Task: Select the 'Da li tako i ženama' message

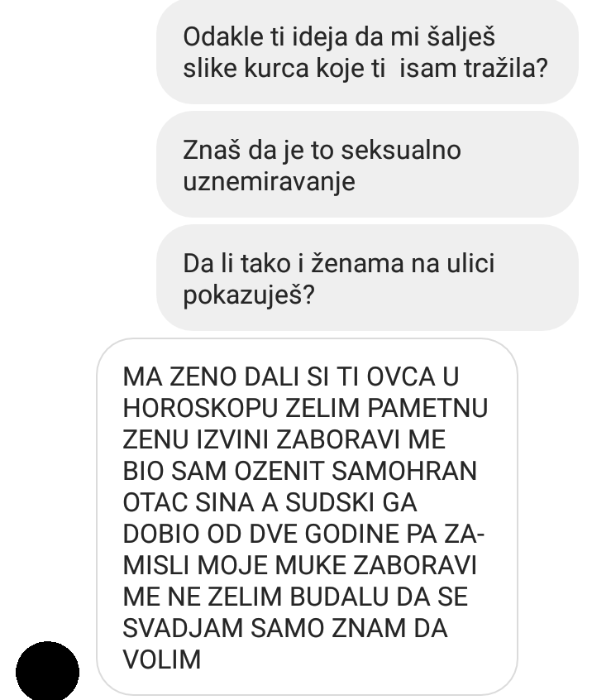Action: coord(368,278)
